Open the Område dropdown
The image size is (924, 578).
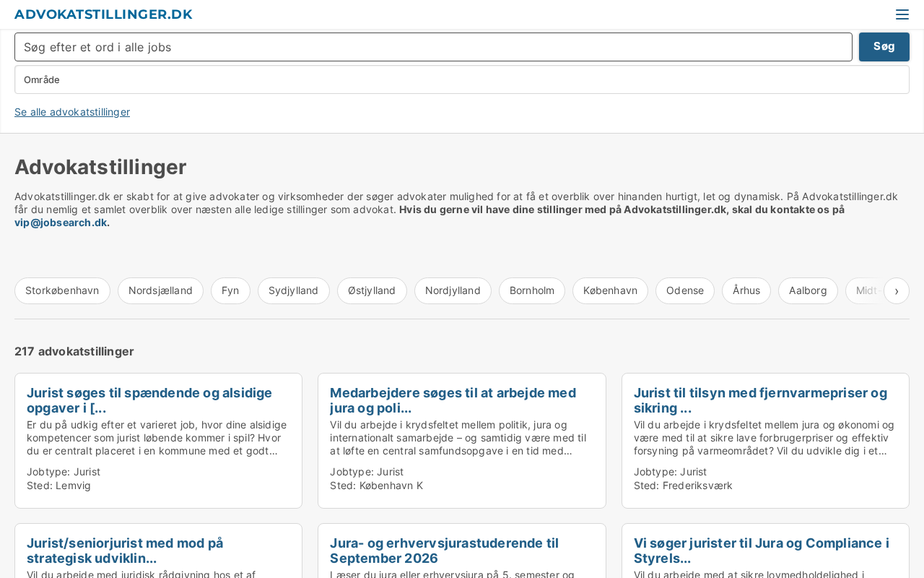click(462, 79)
